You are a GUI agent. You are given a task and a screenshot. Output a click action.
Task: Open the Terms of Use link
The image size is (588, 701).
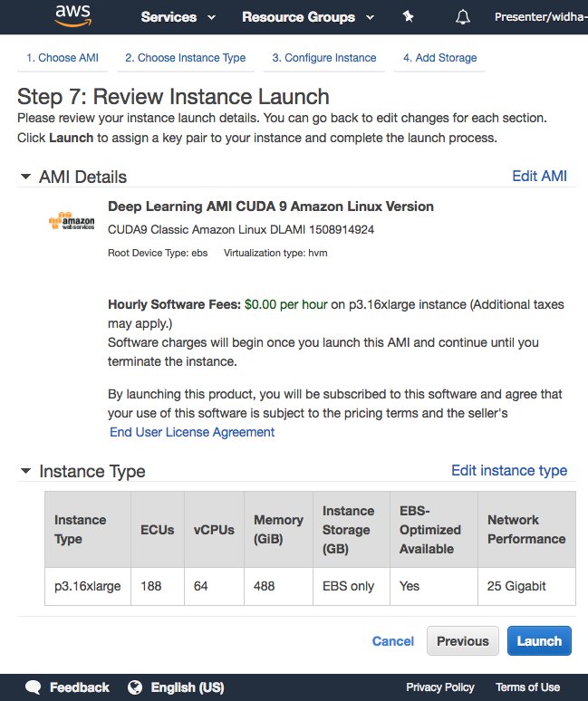point(527,687)
